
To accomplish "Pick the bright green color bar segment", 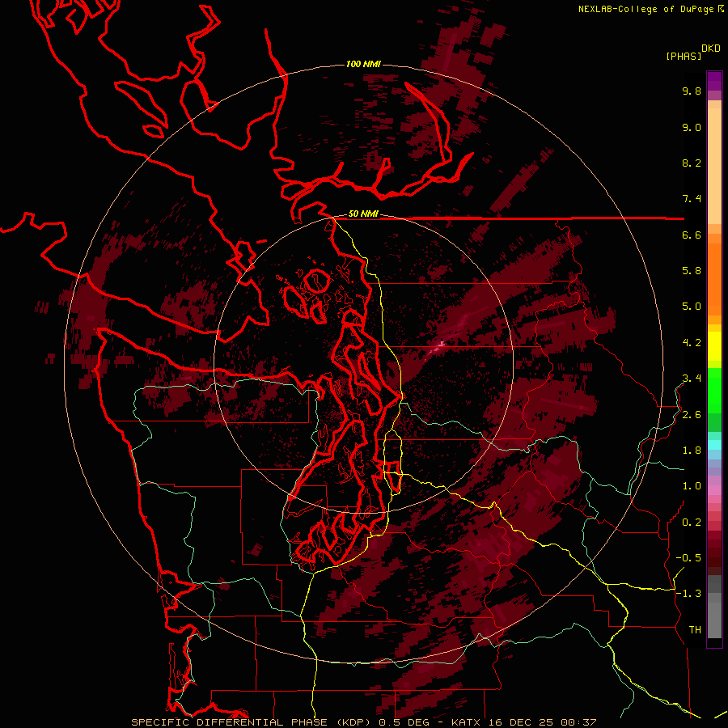I will pyautogui.click(x=714, y=391).
